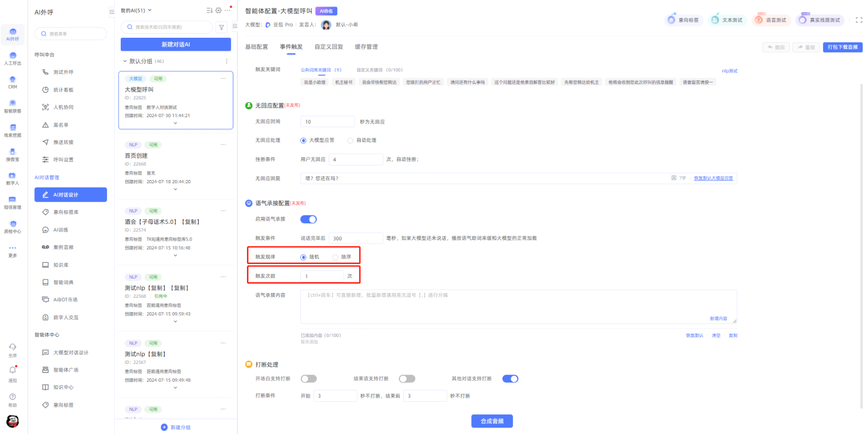Image resolution: width=868 pixels, height=434 pixels.
Task: Select 自动处理 radio option
Action: [x=351, y=140]
